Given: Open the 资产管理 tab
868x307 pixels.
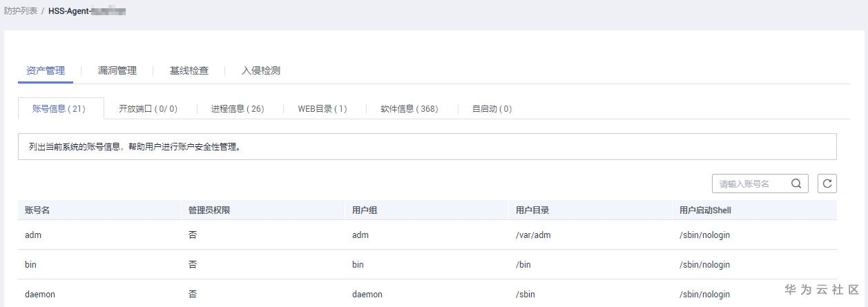Looking at the screenshot, I should click(46, 70).
